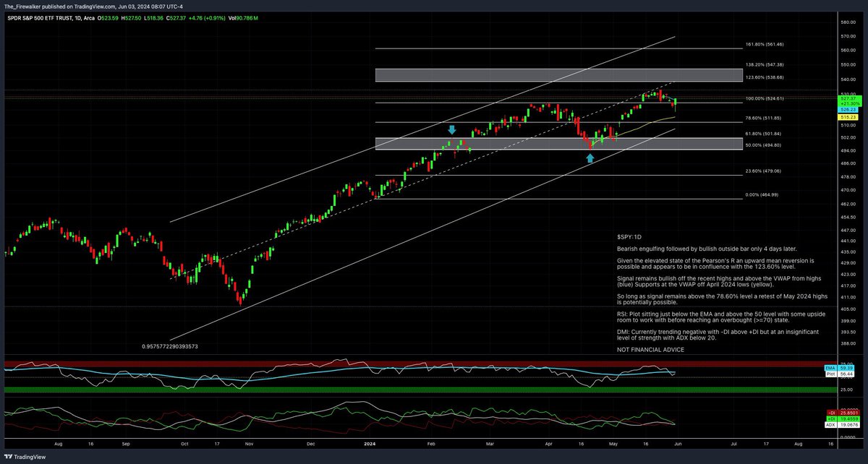Click the publisher line by The_Firewalker

(x=94, y=5)
